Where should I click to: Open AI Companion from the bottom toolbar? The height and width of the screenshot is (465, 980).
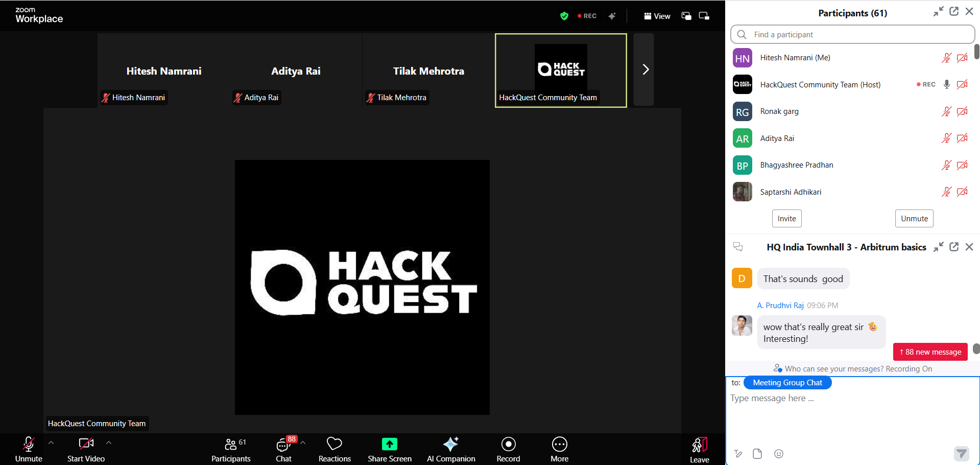[x=451, y=450]
